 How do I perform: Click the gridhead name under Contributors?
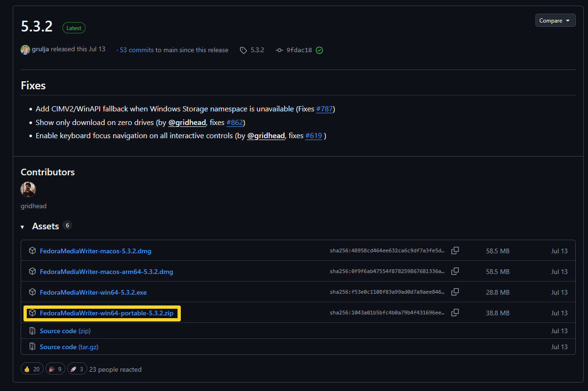point(34,206)
